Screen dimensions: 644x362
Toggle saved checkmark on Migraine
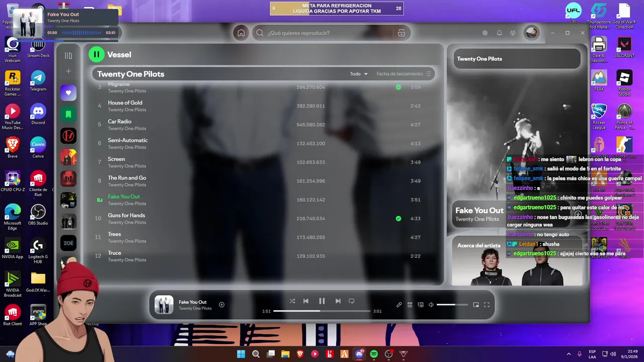(x=398, y=87)
